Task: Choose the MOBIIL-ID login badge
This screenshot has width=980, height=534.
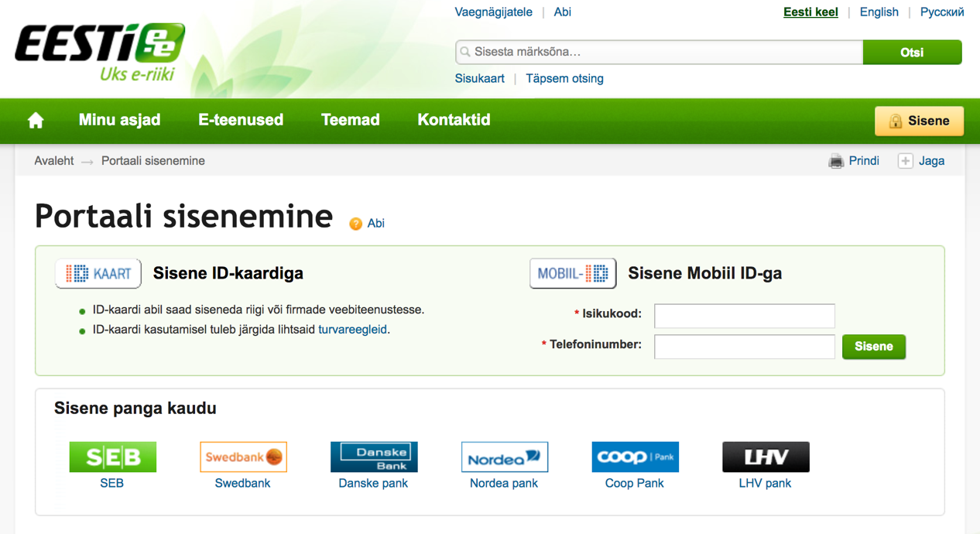Action: click(x=573, y=273)
